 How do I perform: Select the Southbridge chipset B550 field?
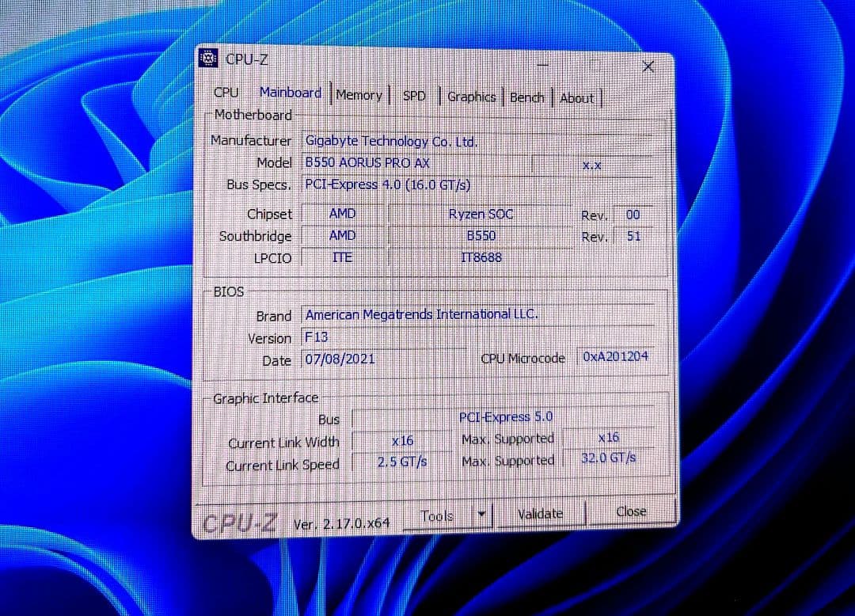coord(481,236)
